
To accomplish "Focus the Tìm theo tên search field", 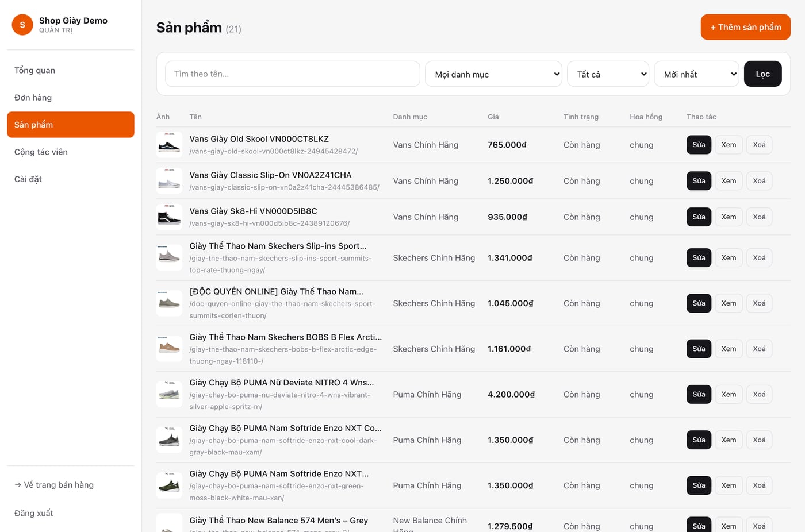I will pos(293,74).
